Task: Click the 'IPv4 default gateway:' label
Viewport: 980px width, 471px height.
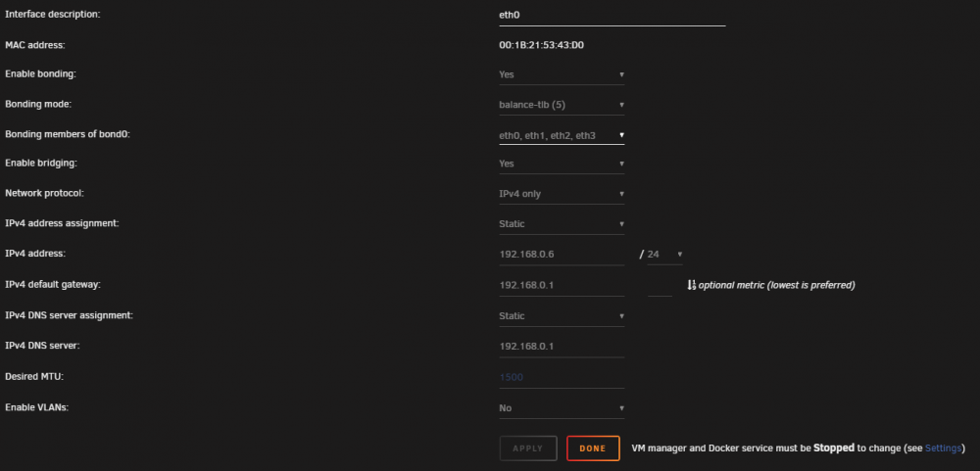Action: pyautogui.click(x=53, y=284)
